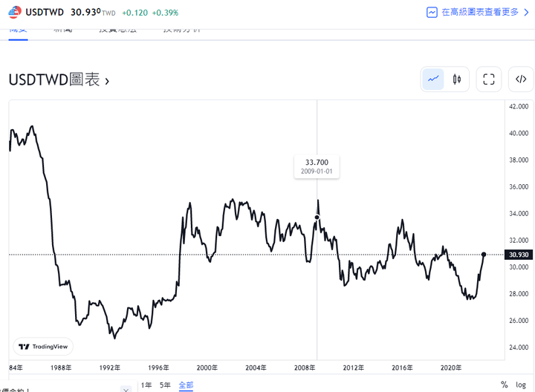Click the 30.930 current price label

pos(519,255)
